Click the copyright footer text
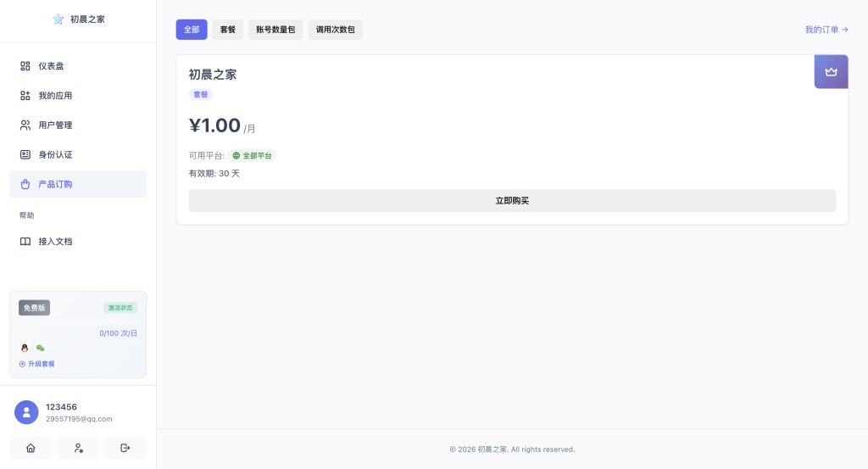The width and height of the screenshot is (868, 469). click(x=512, y=449)
